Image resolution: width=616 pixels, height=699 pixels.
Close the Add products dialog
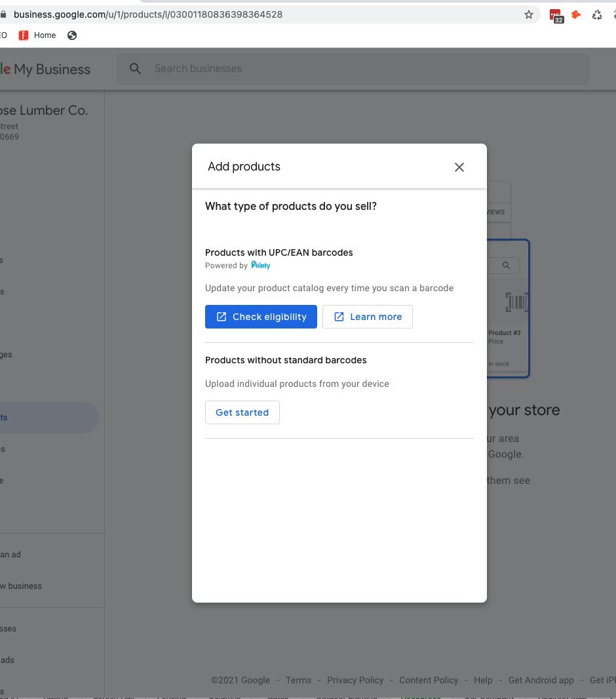point(459,167)
